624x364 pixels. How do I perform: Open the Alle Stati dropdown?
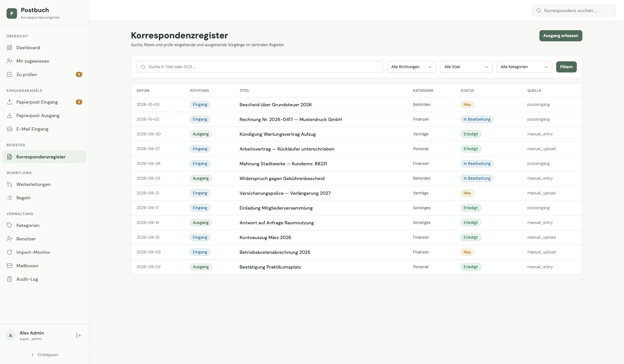click(466, 67)
